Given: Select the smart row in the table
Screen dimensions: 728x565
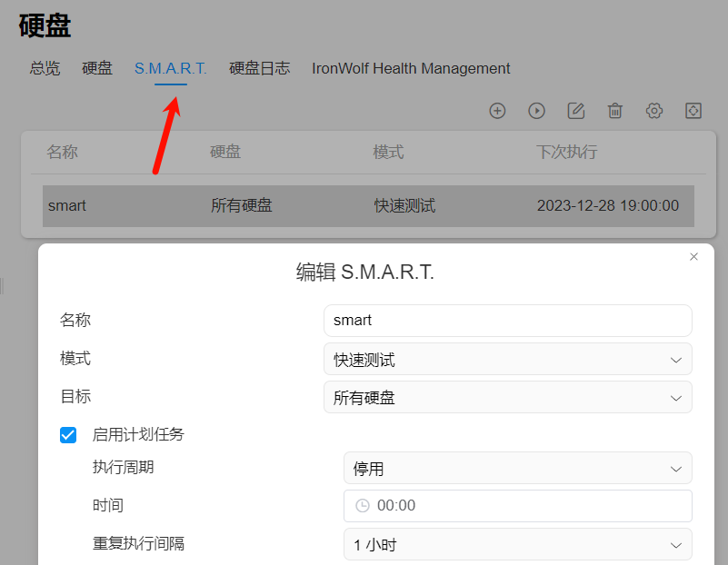Looking at the screenshot, I should coord(367,206).
